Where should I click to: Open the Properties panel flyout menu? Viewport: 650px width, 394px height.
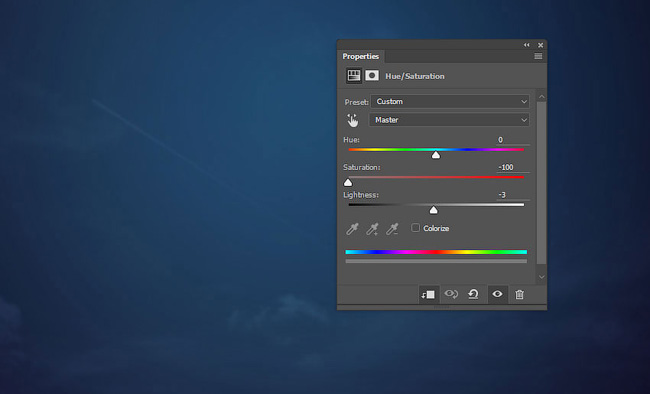(x=538, y=56)
